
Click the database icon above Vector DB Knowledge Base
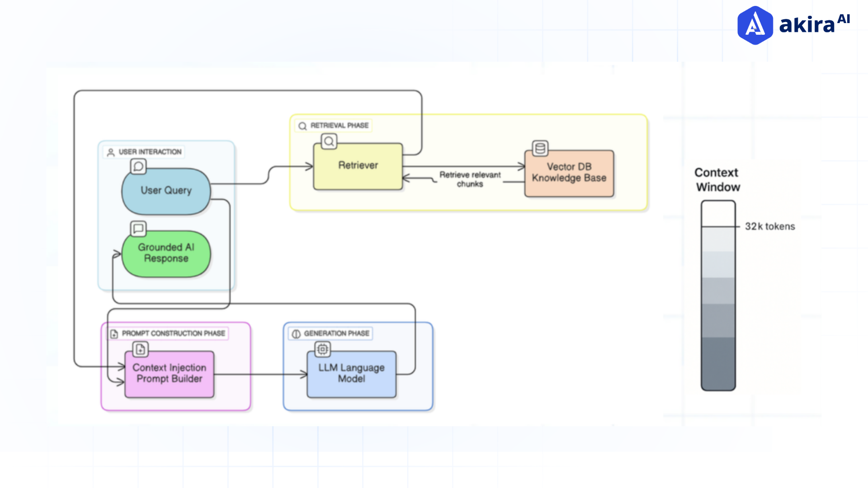coord(541,148)
